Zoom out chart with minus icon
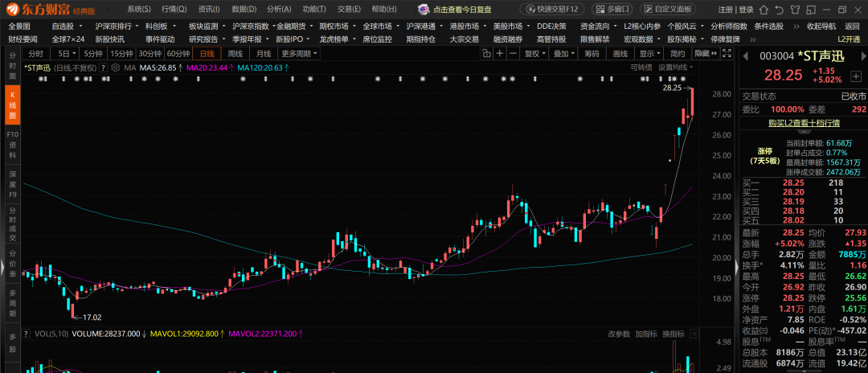This screenshot has width=868, height=373. 513,53
